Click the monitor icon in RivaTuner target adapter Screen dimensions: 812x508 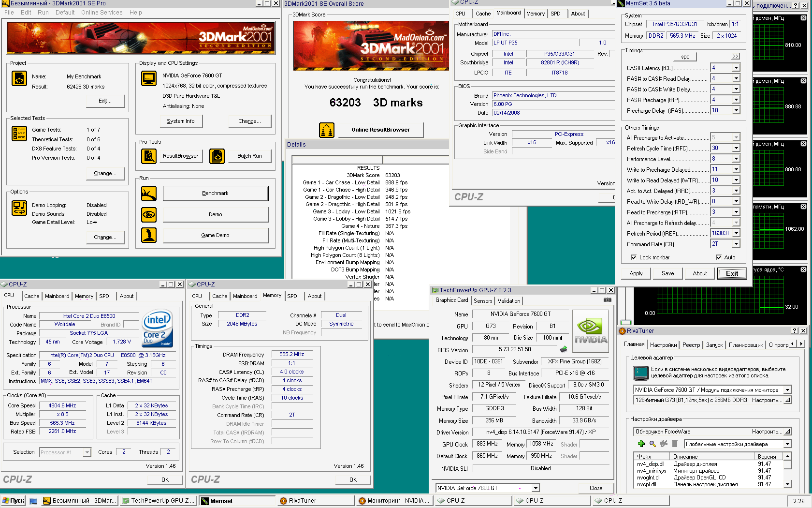click(x=641, y=373)
